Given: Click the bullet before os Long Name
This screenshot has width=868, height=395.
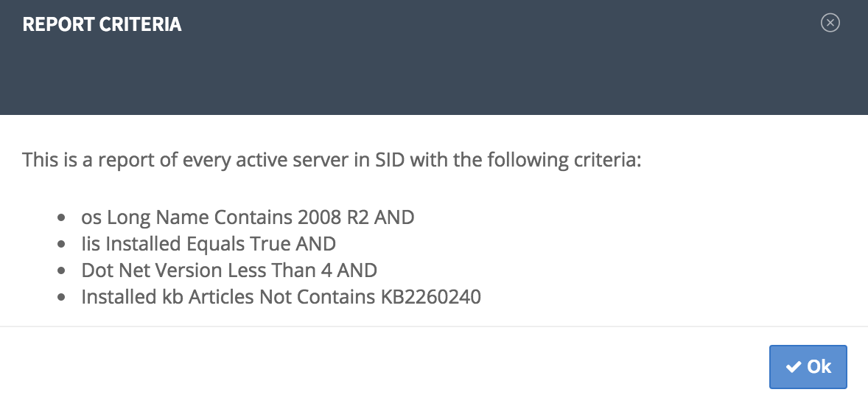Looking at the screenshot, I should 61,217.
